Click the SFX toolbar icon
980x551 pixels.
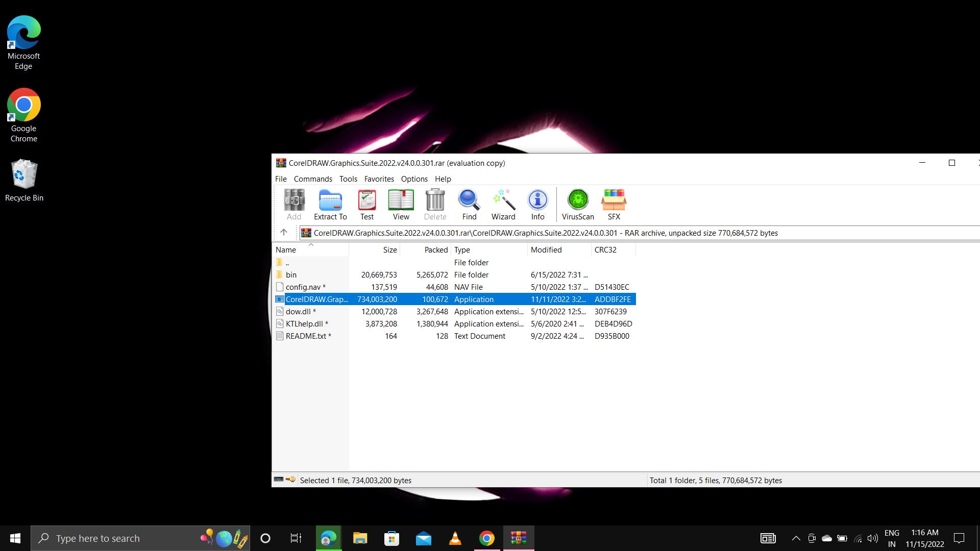[614, 205]
